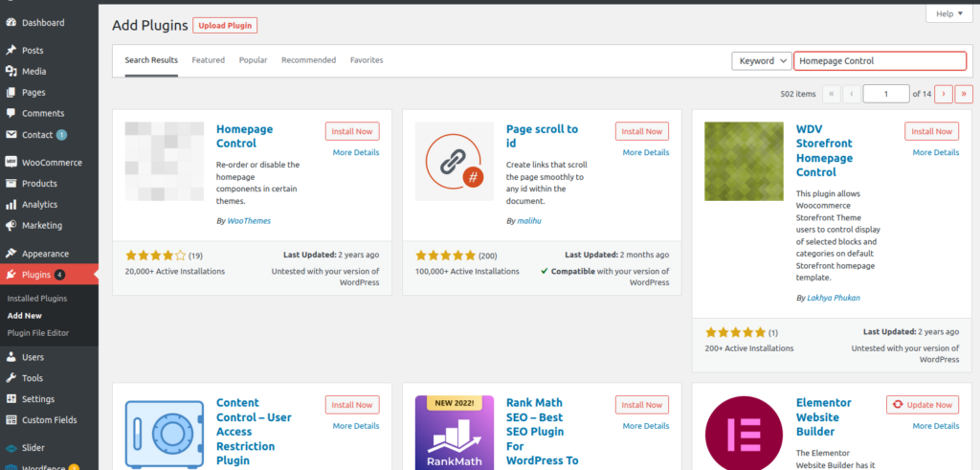The width and height of the screenshot is (980, 470).
Task: Switch to the Popular tab
Action: 253,60
